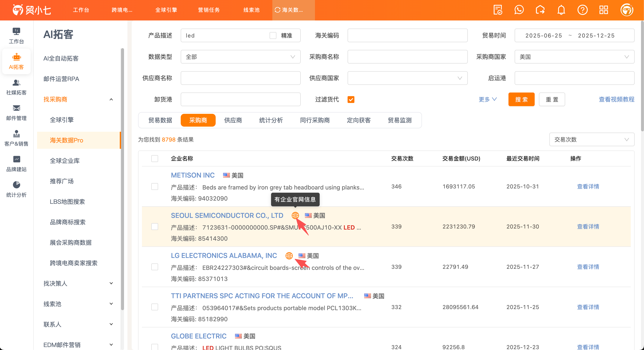The width and height of the screenshot is (644, 350).
Task: Toggle the 精准 checkbox
Action: click(273, 36)
